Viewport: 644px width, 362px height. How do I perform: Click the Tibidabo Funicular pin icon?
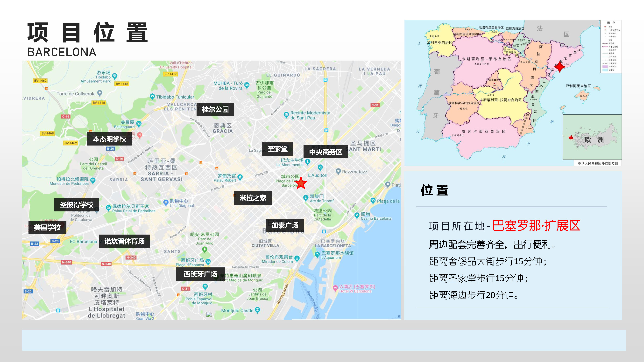tap(152, 97)
